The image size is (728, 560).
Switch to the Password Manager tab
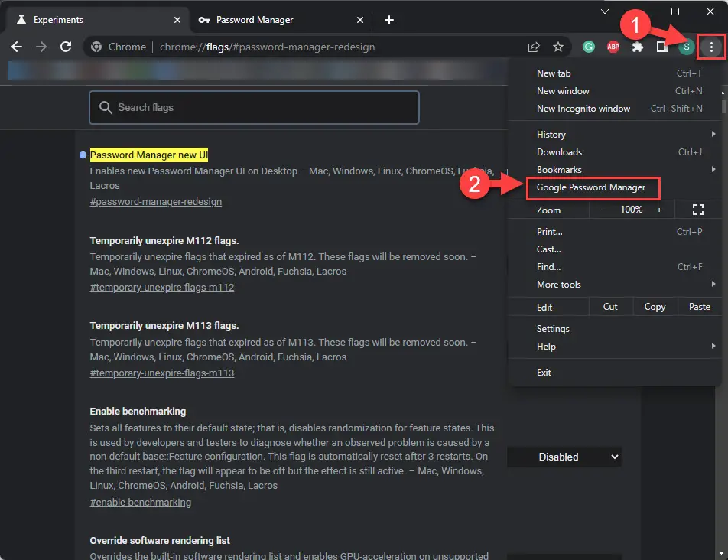pyautogui.click(x=280, y=20)
